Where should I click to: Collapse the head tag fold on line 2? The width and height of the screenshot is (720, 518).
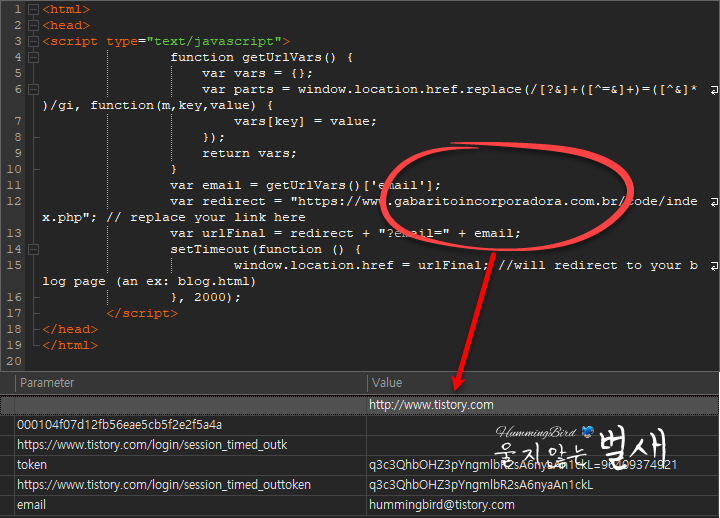[x=33, y=25]
